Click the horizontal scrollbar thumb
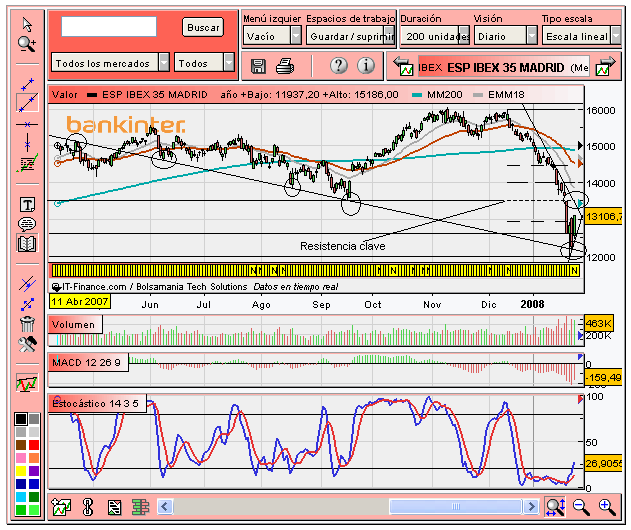Screen dimensions: 631x530 [456, 506]
